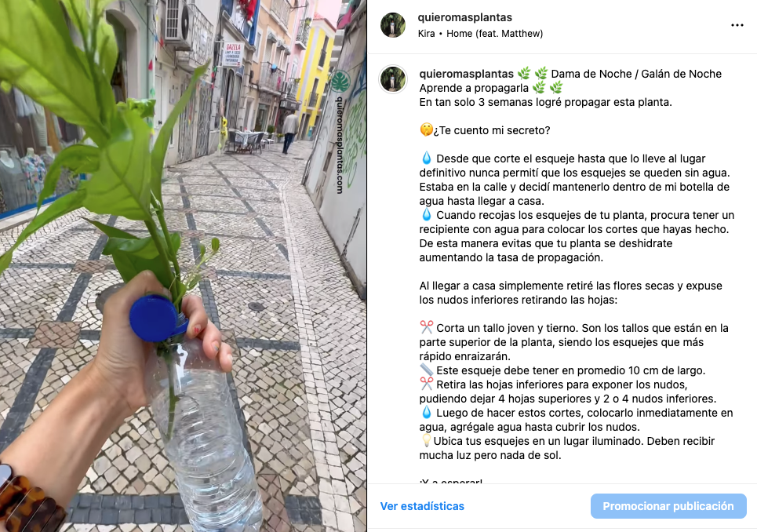The image size is (757, 532).
Task: Click the caption profile avatar picture
Action: point(393,79)
